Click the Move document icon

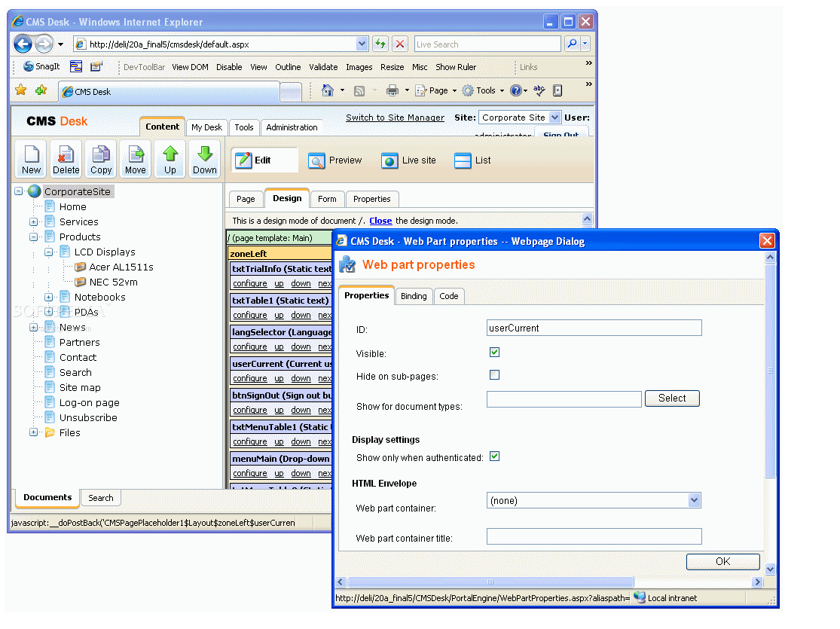click(x=136, y=159)
